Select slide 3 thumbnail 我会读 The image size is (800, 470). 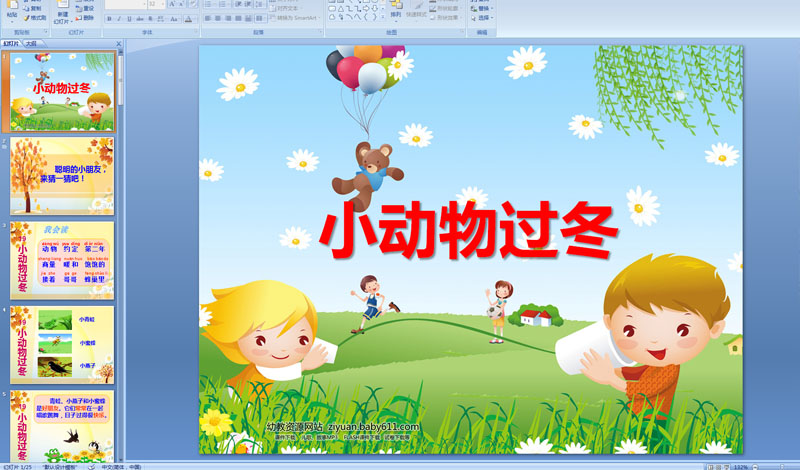point(62,260)
